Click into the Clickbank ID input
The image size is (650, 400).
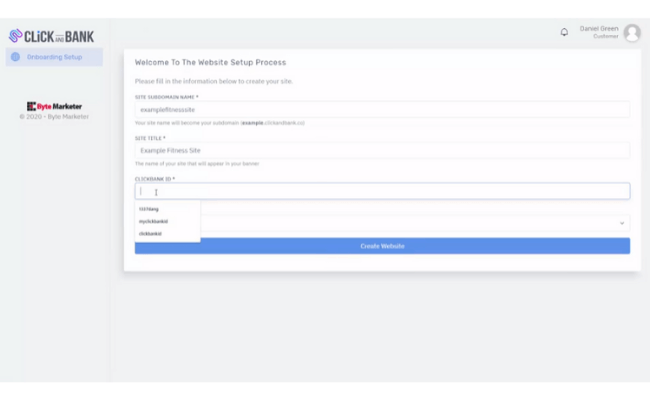(382, 191)
